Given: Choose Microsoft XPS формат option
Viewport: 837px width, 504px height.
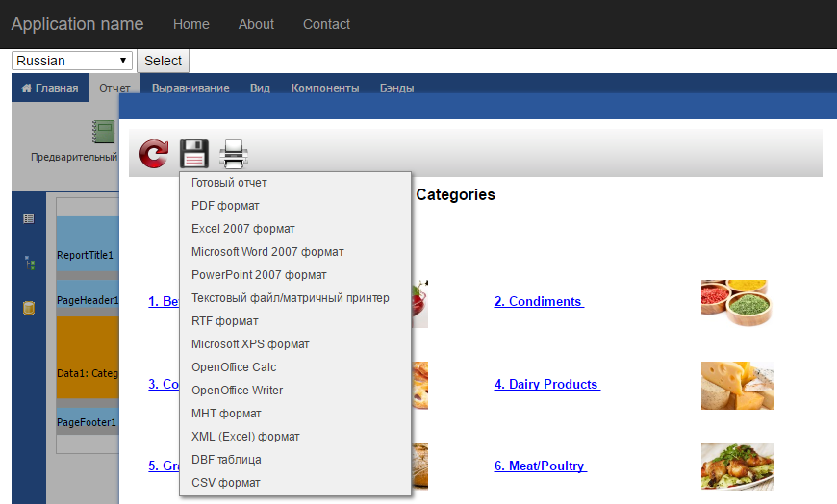Looking at the screenshot, I should (295, 343).
